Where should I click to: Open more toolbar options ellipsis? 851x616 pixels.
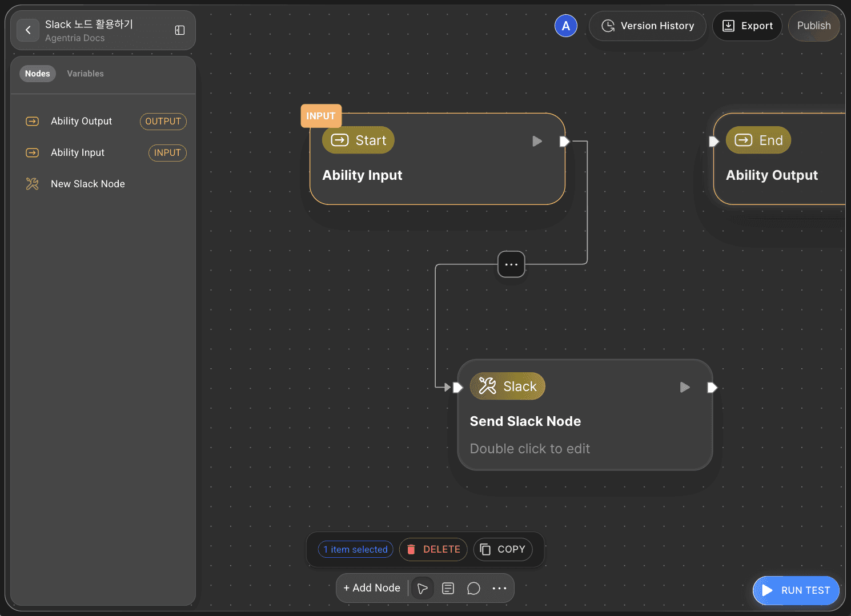[499, 588]
